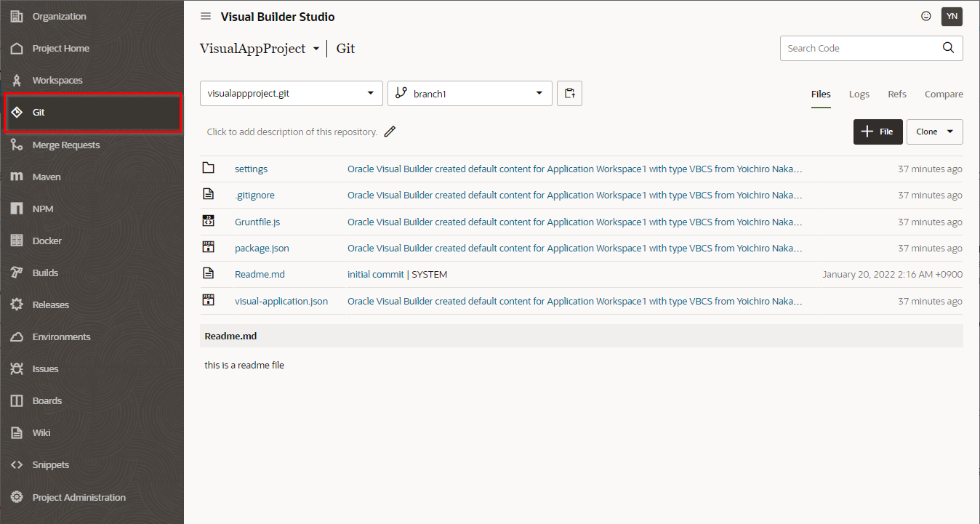Open Project Administration settings

(x=79, y=497)
